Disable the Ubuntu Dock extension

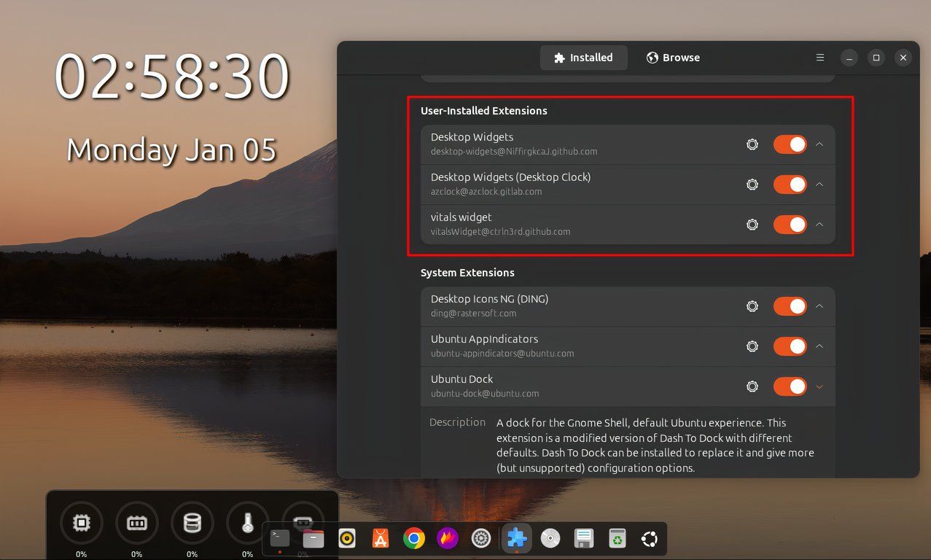click(790, 386)
